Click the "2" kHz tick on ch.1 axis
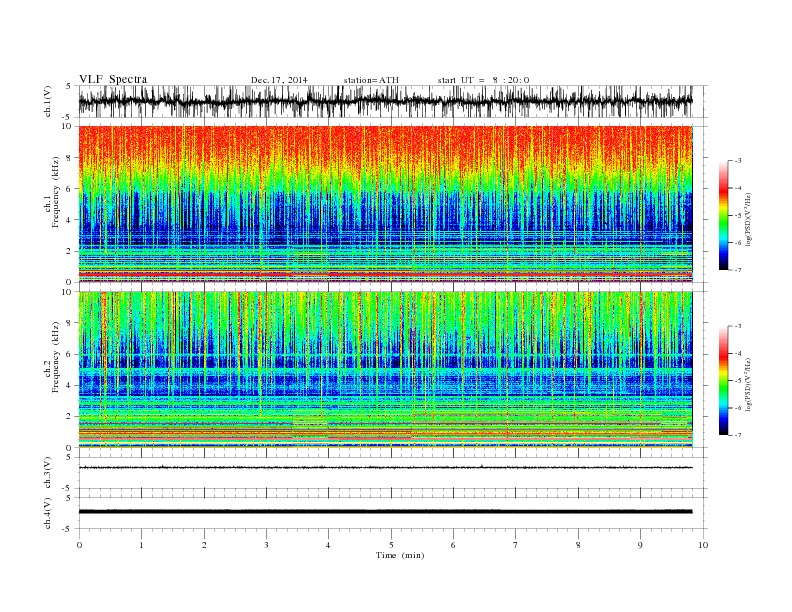This screenshot has width=792, height=612. (x=69, y=251)
